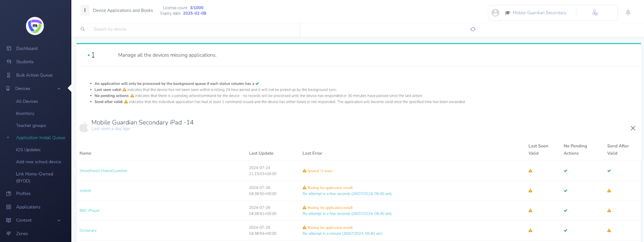Click the Name column header
This screenshot has height=242, width=644.
coord(85,153)
